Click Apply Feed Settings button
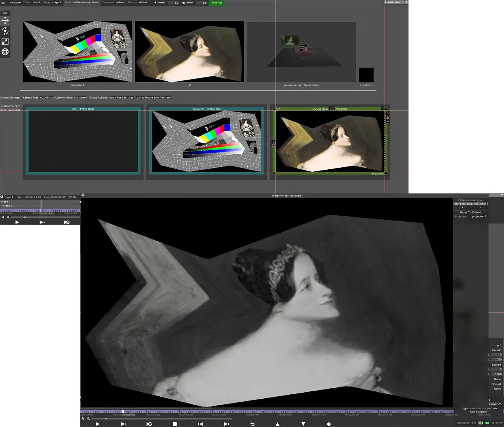 (x=121, y=98)
